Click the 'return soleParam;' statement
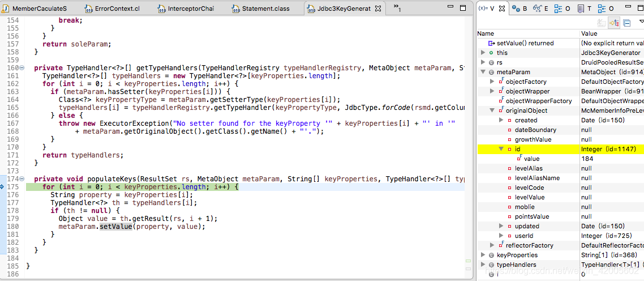This screenshot has height=281, width=644. coord(77,44)
